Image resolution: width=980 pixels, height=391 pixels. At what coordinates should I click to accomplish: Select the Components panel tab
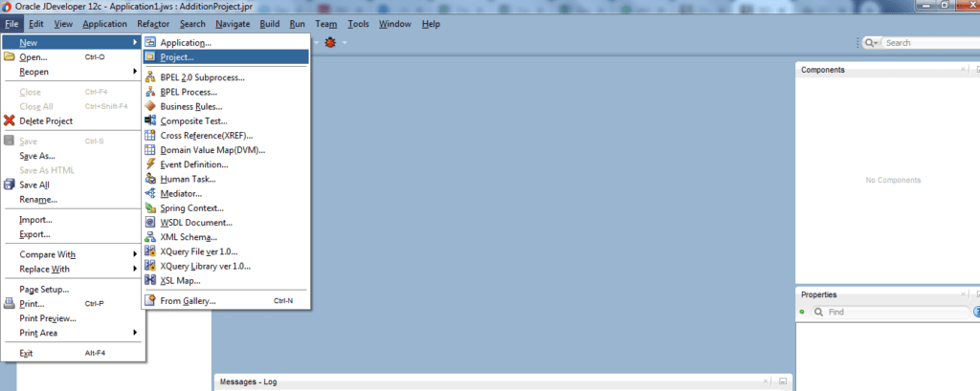(822, 70)
